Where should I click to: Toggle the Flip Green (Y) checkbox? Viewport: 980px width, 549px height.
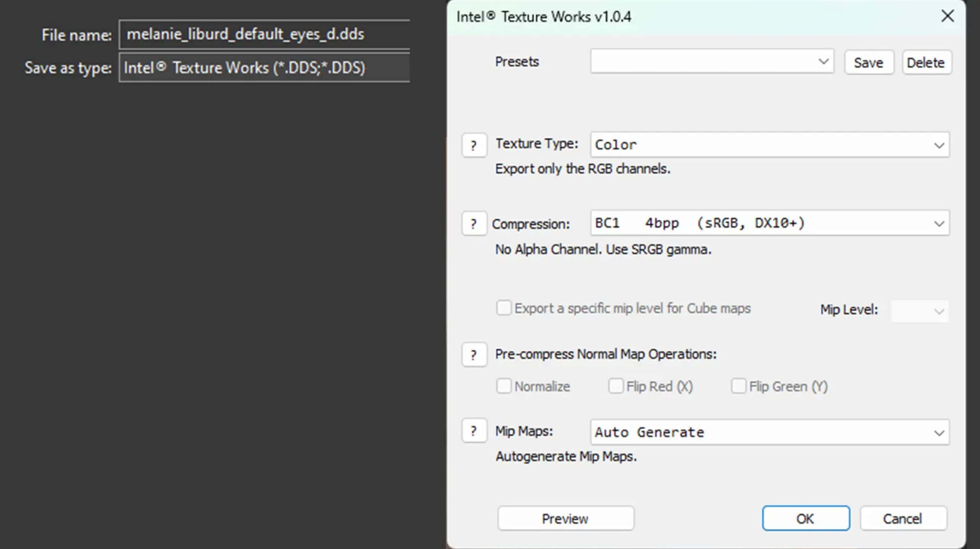(x=738, y=386)
